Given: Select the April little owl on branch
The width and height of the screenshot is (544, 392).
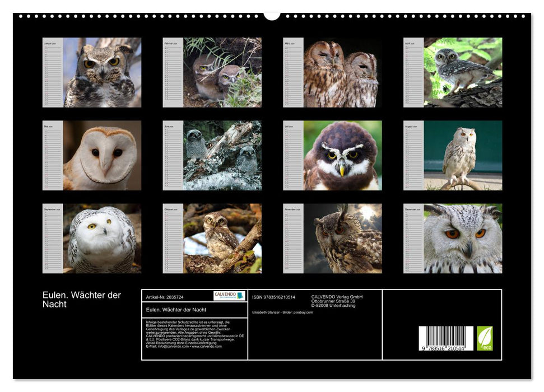Looking at the screenshot, I should click(462, 72).
